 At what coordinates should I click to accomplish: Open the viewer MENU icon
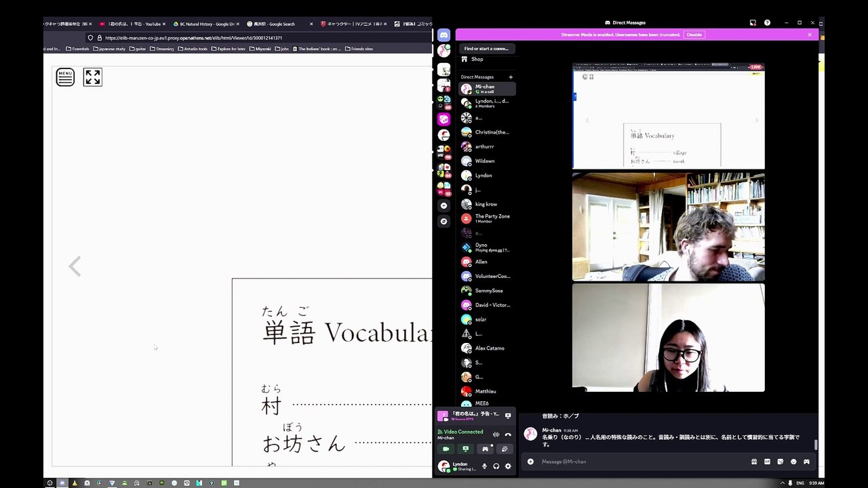click(65, 77)
